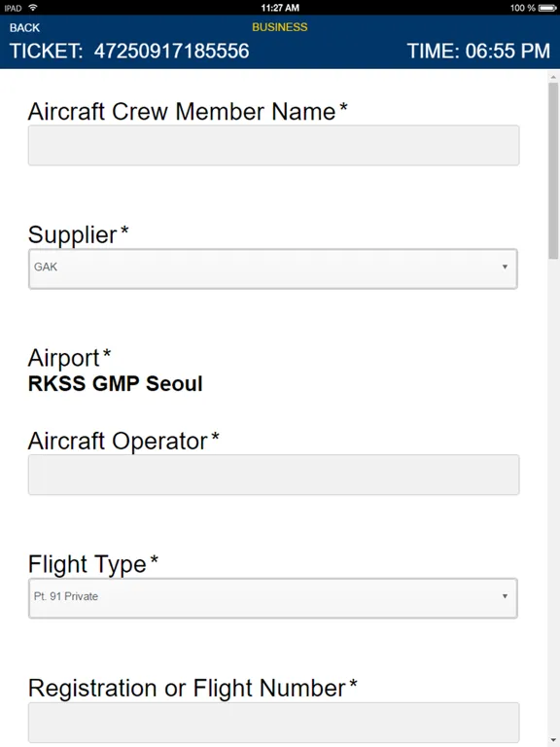
Task: Click the vertical scrollbar thumb
Action: click(553, 170)
